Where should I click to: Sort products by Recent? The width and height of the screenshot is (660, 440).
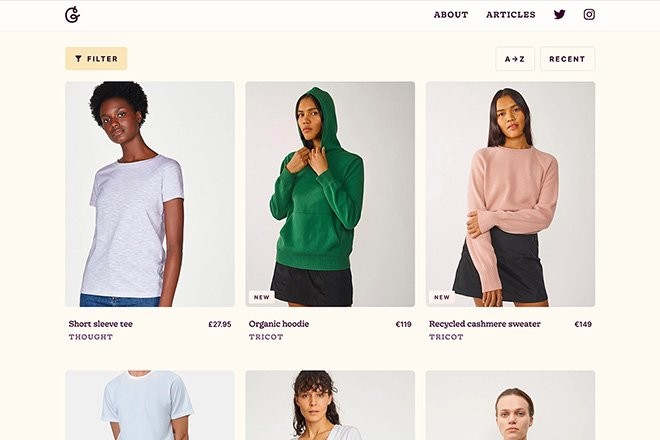[x=567, y=59]
